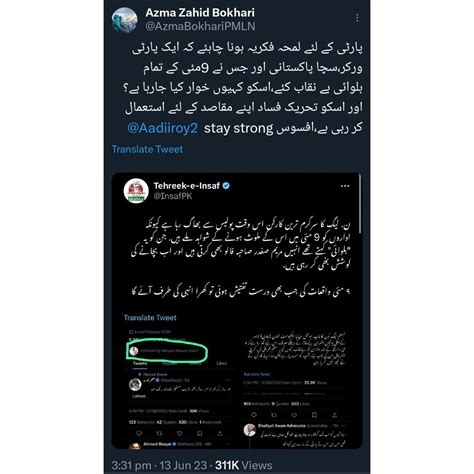Open Azma Zahid Bokhari's profile picture
The image size is (474, 474).
[125, 20]
